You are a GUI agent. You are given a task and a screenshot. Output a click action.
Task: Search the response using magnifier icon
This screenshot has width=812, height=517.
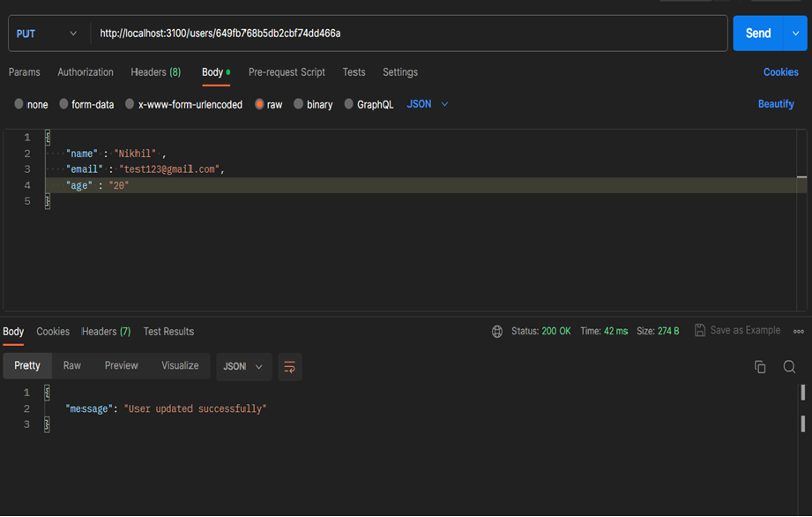pos(789,367)
